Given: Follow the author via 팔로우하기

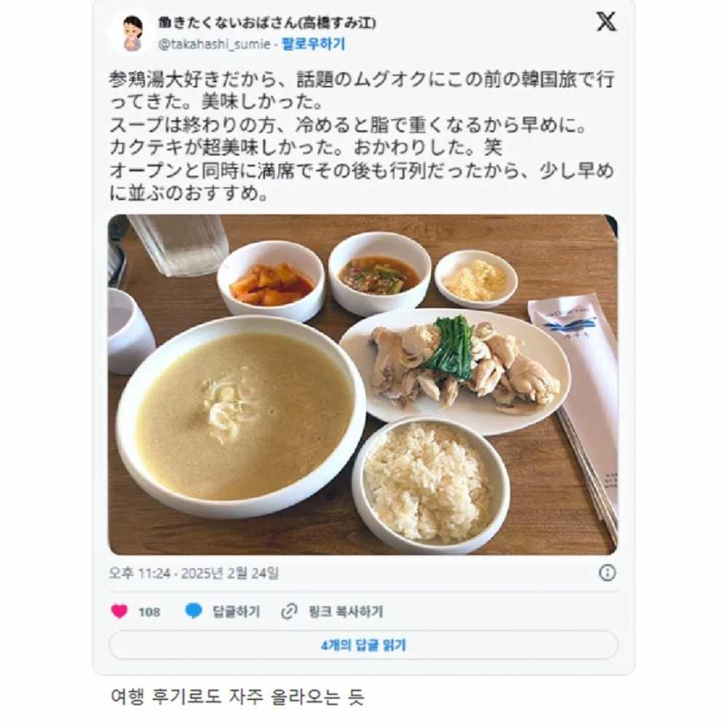Looking at the screenshot, I should [313, 44].
